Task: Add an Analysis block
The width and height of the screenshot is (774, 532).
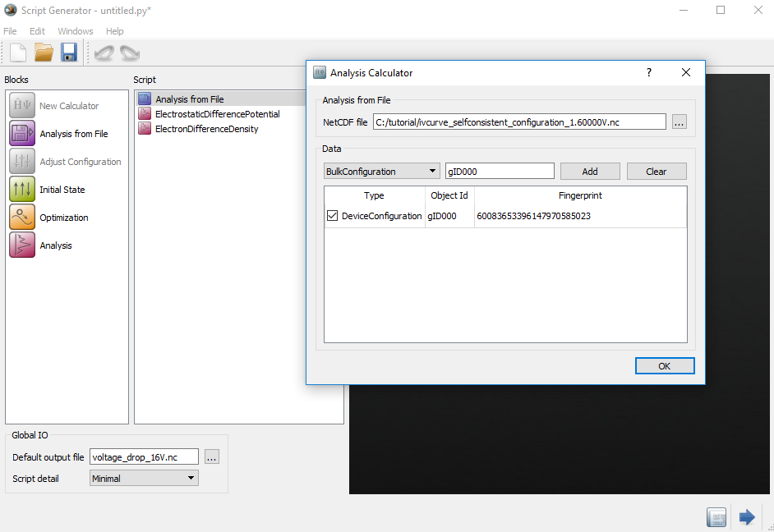Action: pyautogui.click(x=22, y=245)
